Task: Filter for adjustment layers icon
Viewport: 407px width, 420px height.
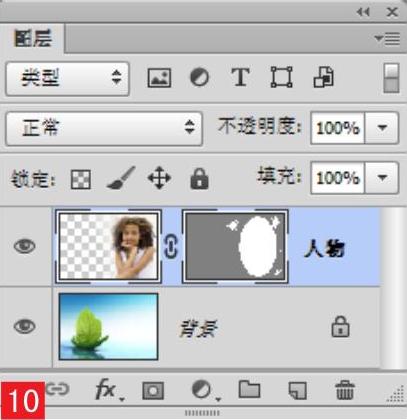Action: (x=199, y=78)
